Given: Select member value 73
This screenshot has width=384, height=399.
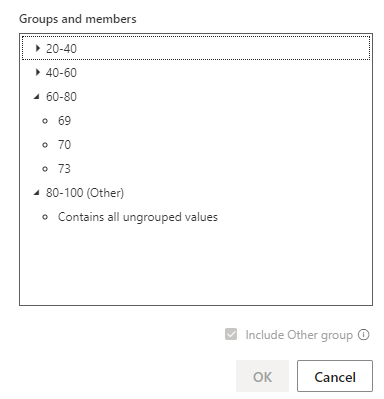Looking at the screenshot, I should click(x=64, y=169).
